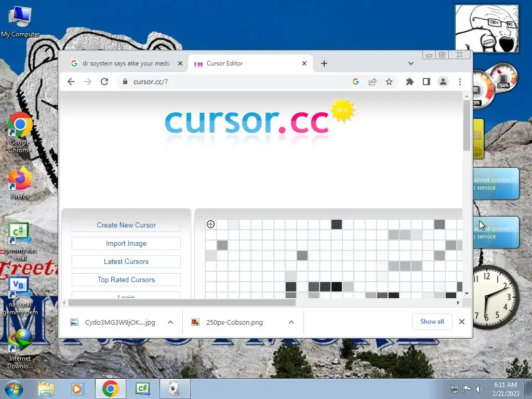Screen dimensions: 532x399
Task: Open the tab search chevron
Action: [410, 63]
